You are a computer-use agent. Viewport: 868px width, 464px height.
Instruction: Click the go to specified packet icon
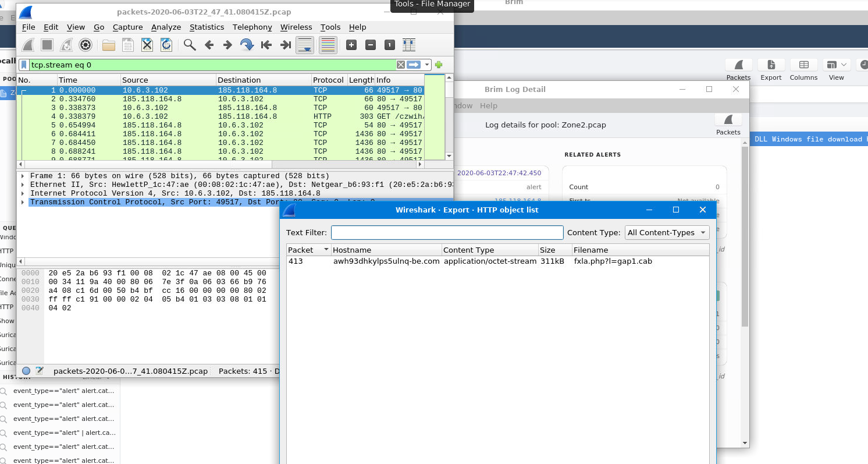pyautogui.click(x=247, y=45)
